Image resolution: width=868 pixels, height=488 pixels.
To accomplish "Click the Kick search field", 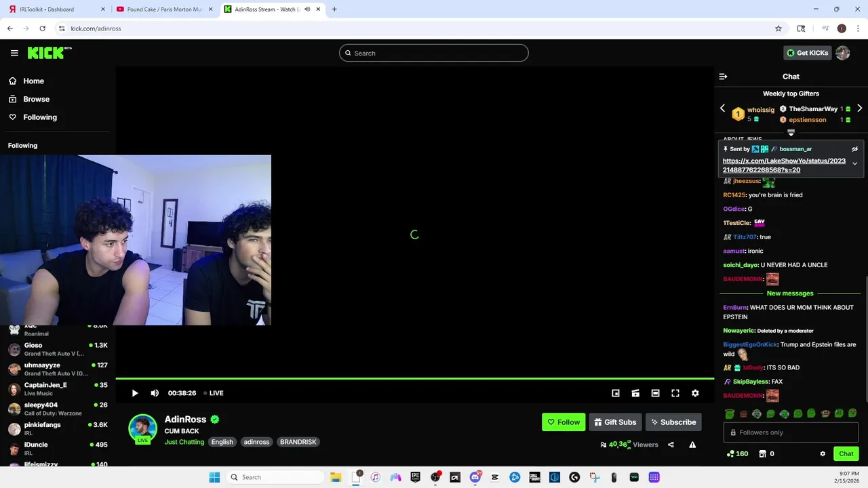I will point(434,53).
